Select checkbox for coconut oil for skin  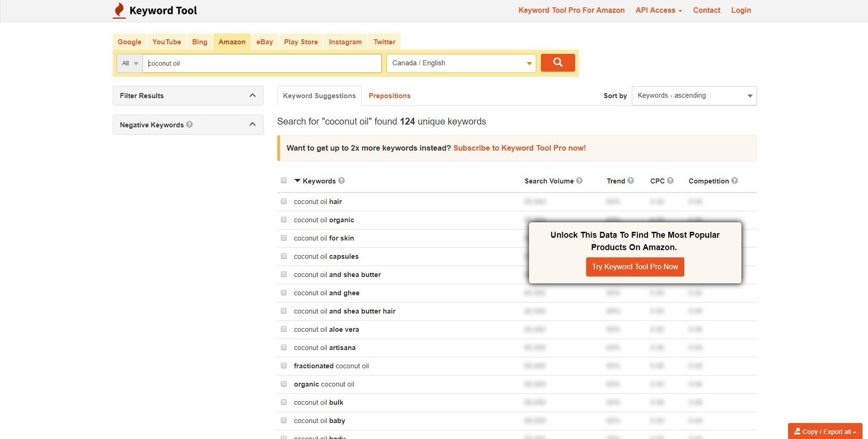pos(284,238)
